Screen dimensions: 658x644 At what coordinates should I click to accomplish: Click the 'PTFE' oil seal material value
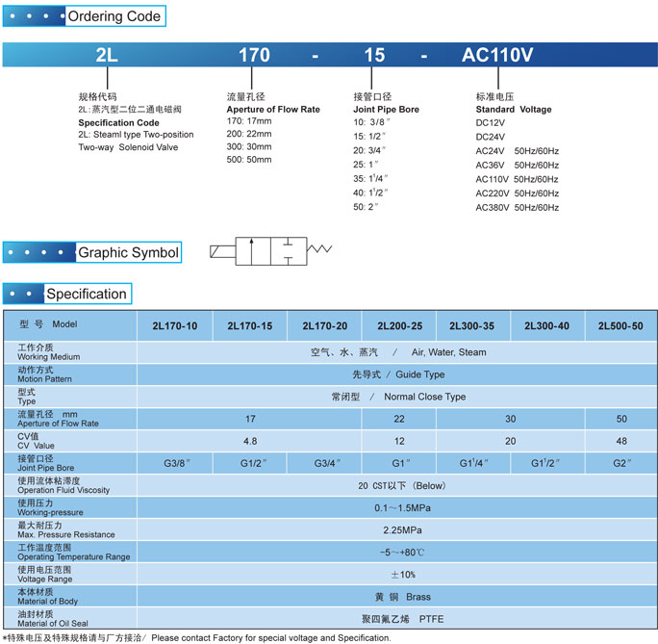click(431, 619)
